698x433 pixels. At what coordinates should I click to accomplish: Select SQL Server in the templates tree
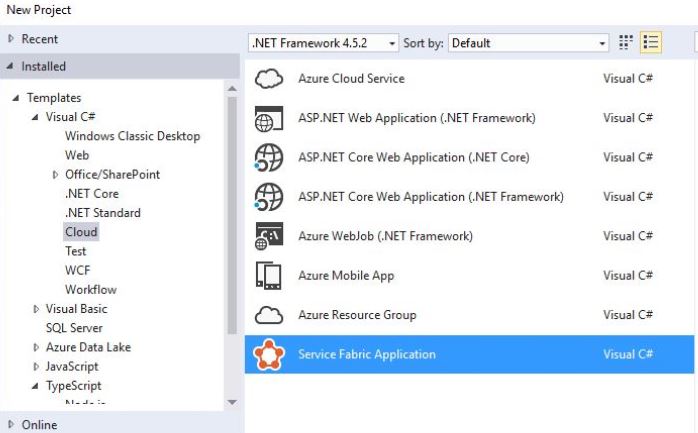tap(74, 328)
